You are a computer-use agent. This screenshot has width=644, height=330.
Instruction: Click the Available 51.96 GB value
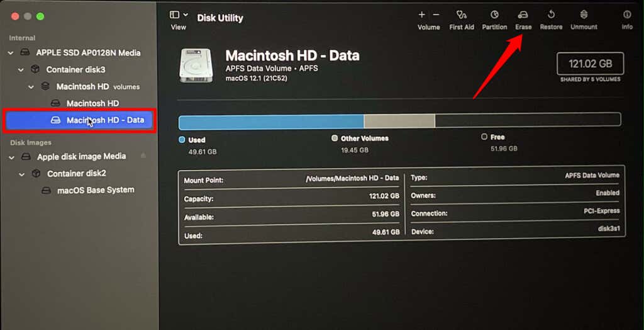pyautogui.click(x=386, y=214)
